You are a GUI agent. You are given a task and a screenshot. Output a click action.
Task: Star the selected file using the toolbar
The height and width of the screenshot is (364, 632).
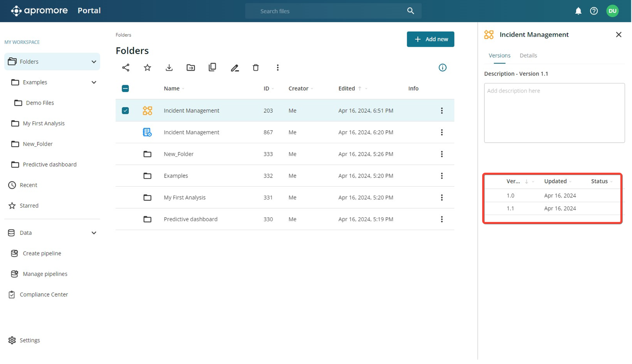point(147,67)
